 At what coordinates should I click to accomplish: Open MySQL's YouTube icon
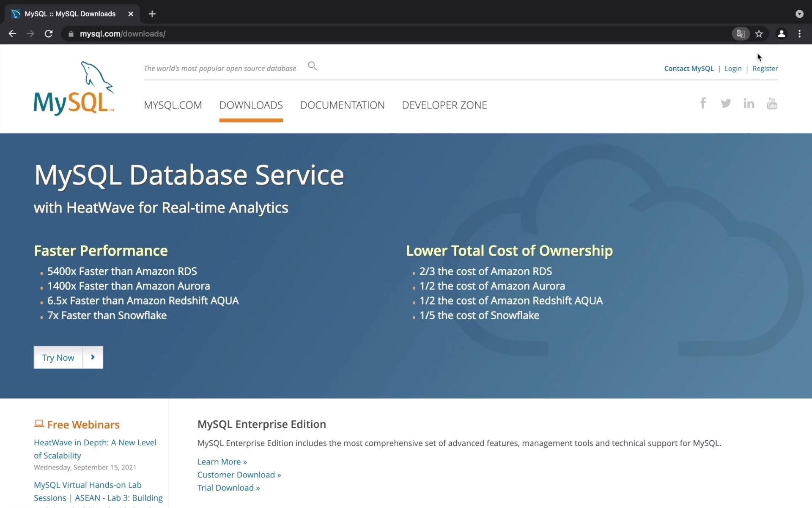point(772,103)
